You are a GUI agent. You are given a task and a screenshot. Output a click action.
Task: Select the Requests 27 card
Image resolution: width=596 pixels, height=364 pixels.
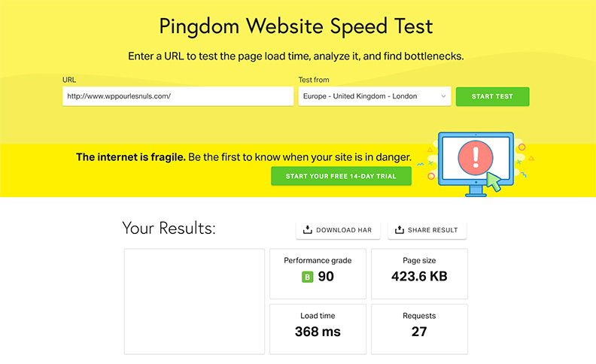419,329
